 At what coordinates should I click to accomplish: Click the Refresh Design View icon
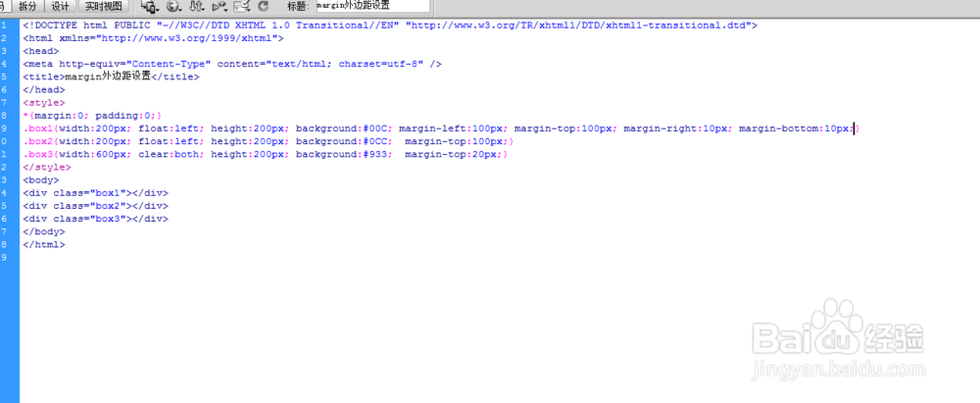263,6
